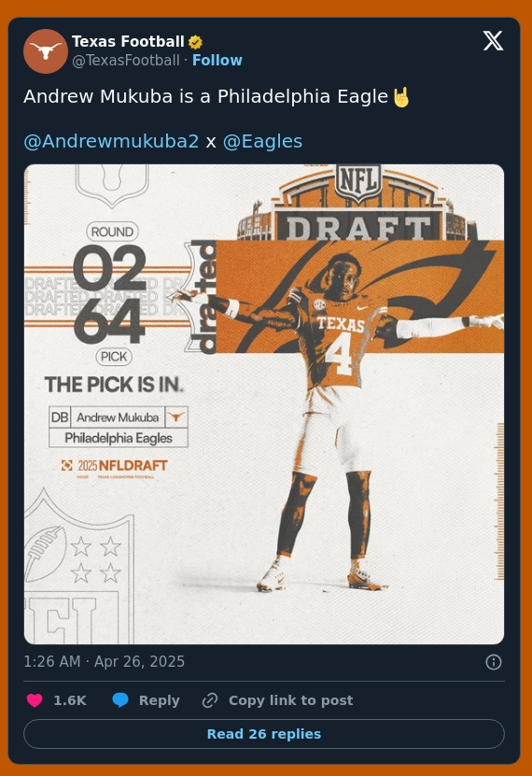
Task: Open the post info circle icon
Action: click(494, 662)
